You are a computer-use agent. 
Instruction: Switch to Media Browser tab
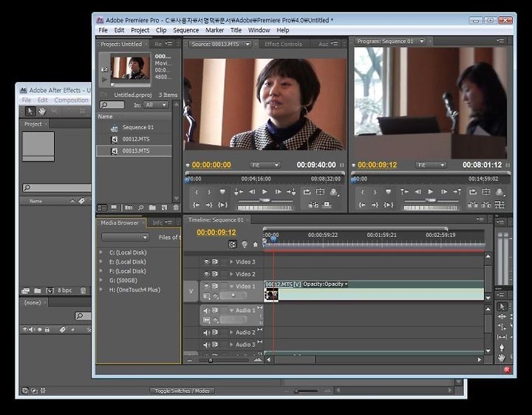point(120,223)
